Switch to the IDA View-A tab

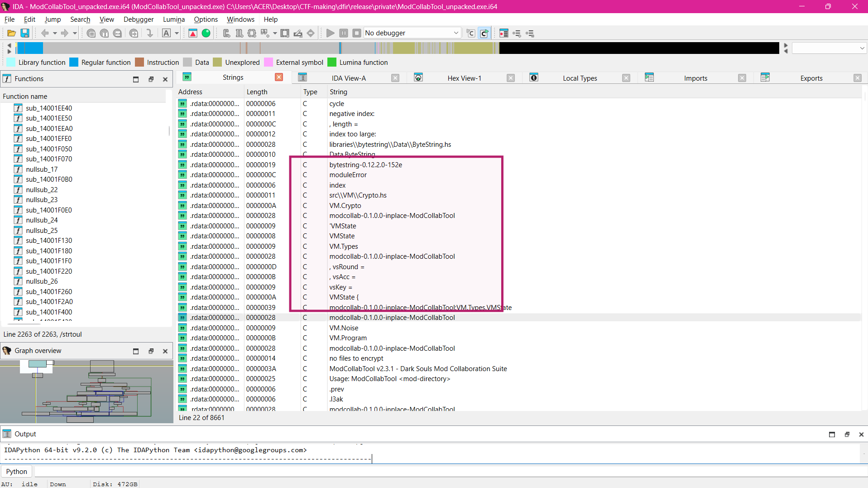(x=349, y=78)
